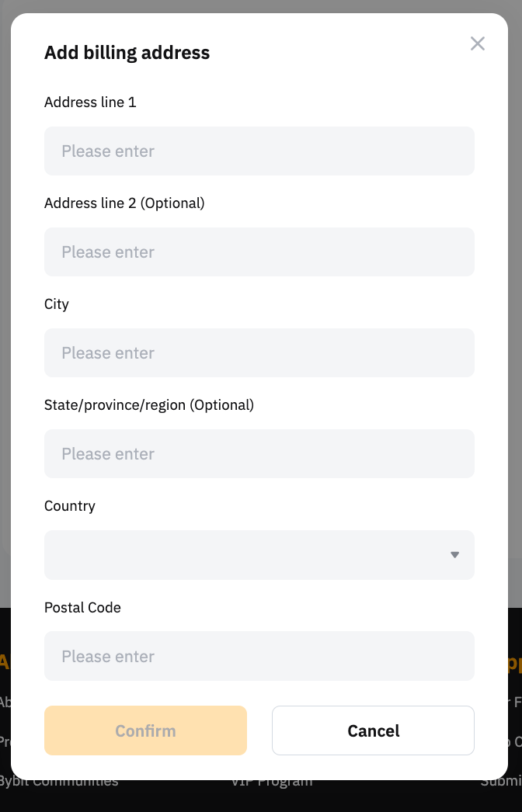Screen dimensions: 522x812
Task: Click the Postal Code label
Action: click(82, 608)
